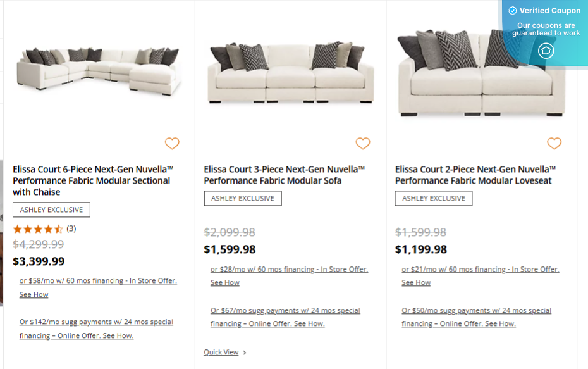The width and height of the screenshot is (588, 369).
Task: Click the first star in the sectional's rating
Action: 16,229
